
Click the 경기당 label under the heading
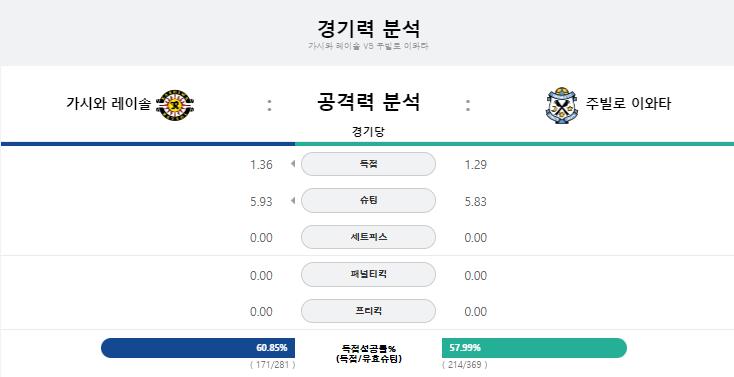[368, 132]
